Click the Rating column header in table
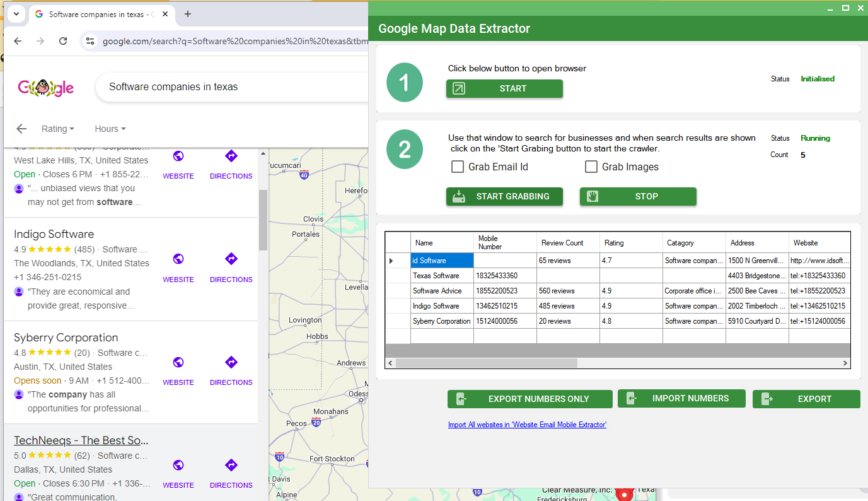This screenshot has width=868, height=501. 631,242
